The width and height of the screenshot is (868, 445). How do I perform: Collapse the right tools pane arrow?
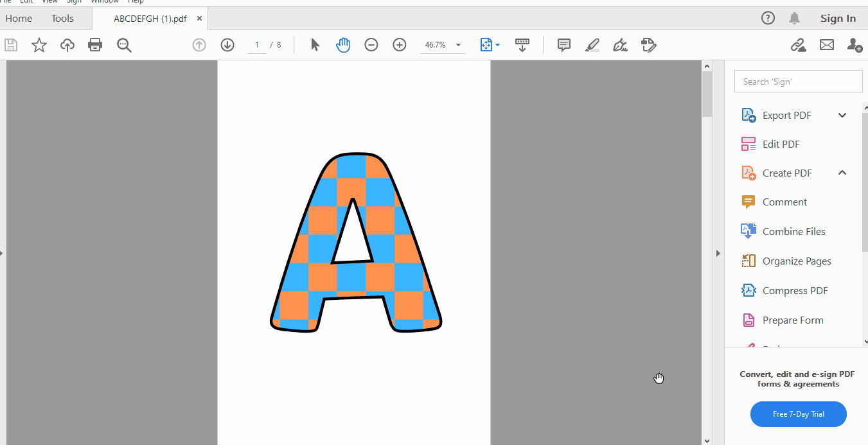click(x=718, y=253)
